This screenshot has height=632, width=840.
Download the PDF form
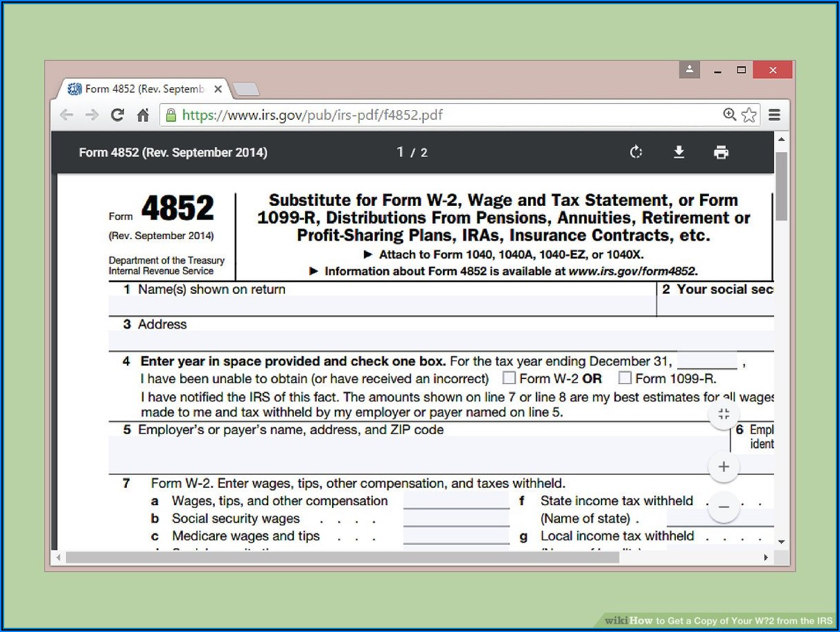point(679,152)
